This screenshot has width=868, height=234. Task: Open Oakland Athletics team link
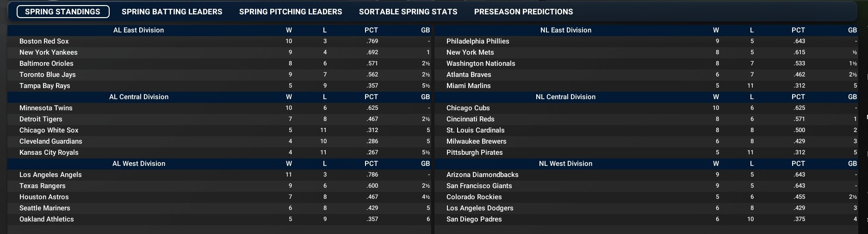point(46,219)
